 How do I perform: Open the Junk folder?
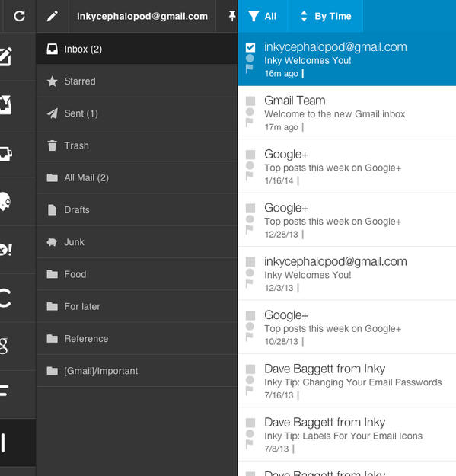point(136,242)
